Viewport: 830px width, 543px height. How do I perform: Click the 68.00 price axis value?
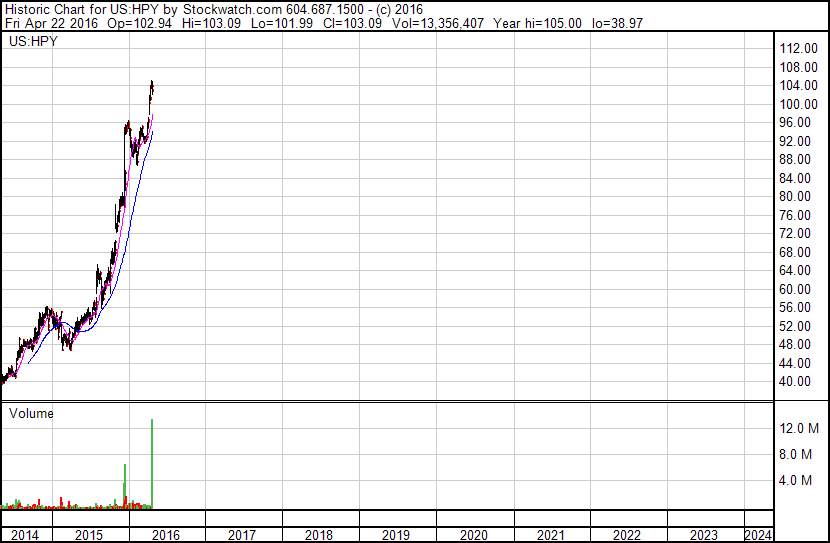point(795,252)
